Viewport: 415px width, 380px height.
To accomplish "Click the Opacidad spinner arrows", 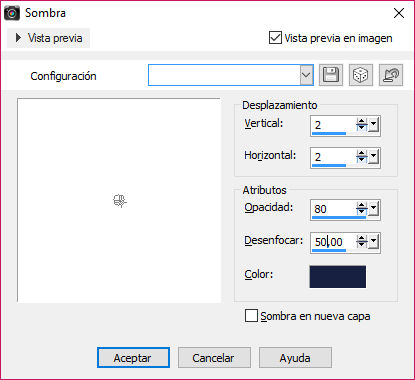I will pos(361,209).
